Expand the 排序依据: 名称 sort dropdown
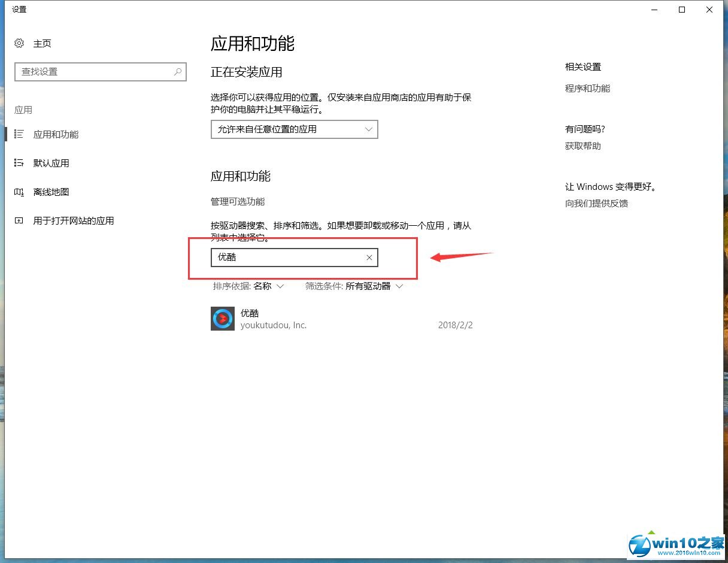Screen dimensions: 728x563 [248, 286]
